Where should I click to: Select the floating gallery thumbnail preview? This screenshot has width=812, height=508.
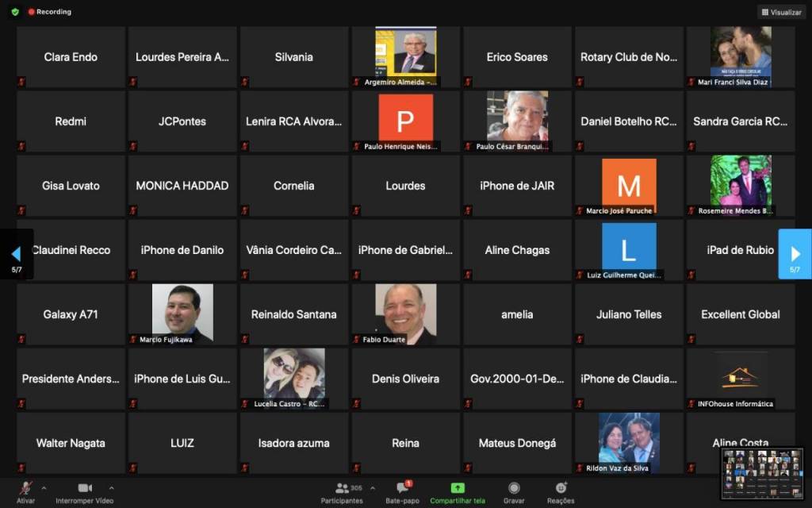pos(761,474)
